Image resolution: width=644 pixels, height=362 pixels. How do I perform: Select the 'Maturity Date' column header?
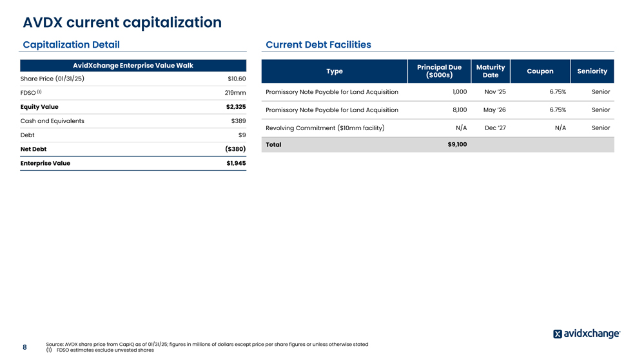click(490, 71)
